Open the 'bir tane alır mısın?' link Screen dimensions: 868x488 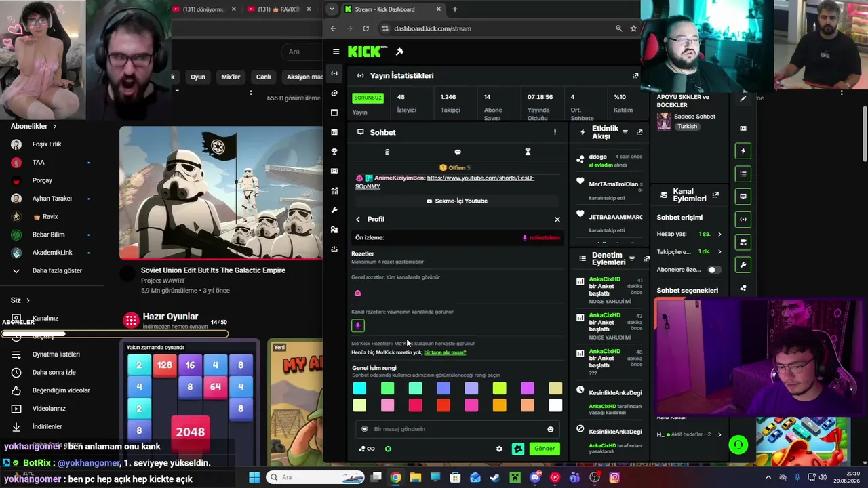pos(445,352)
